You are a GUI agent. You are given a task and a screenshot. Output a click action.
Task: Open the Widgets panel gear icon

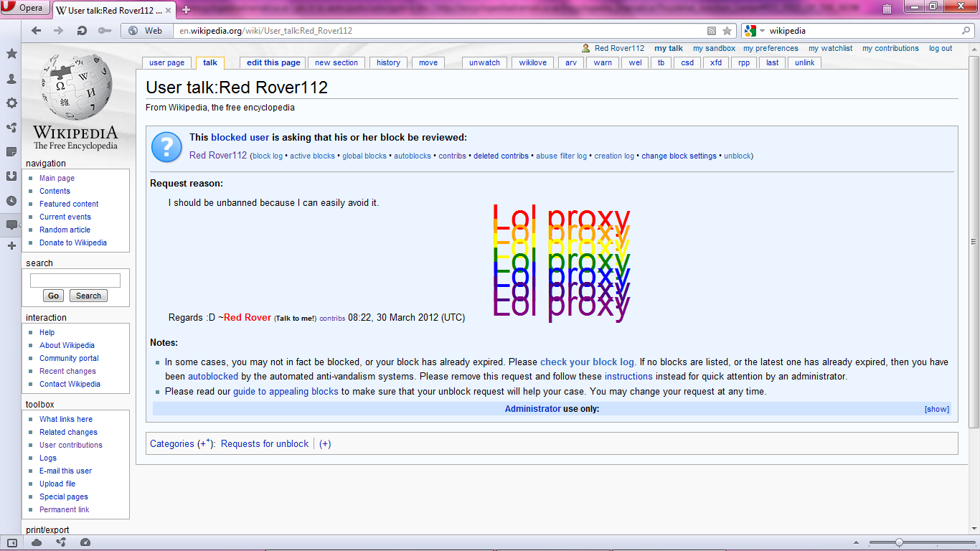coord(11,103)
